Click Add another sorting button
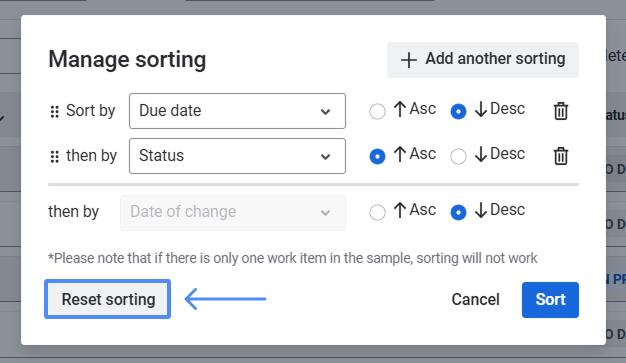The height and width of the screenshot is (363, 626). [483, 60]
